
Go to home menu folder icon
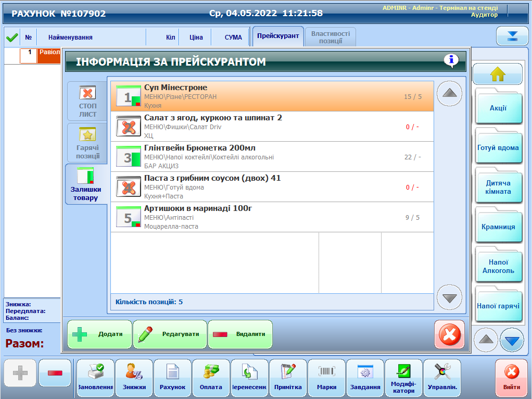coord(497,74)
